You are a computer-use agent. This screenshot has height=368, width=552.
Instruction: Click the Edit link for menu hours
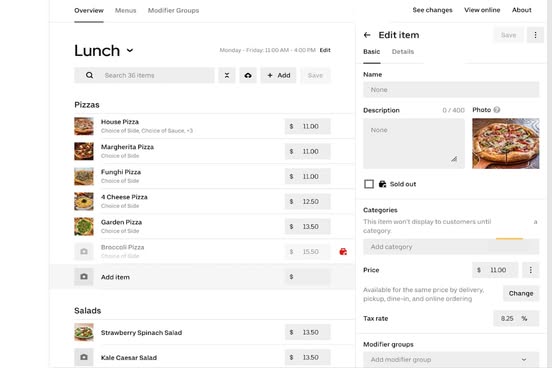(325, 50)
